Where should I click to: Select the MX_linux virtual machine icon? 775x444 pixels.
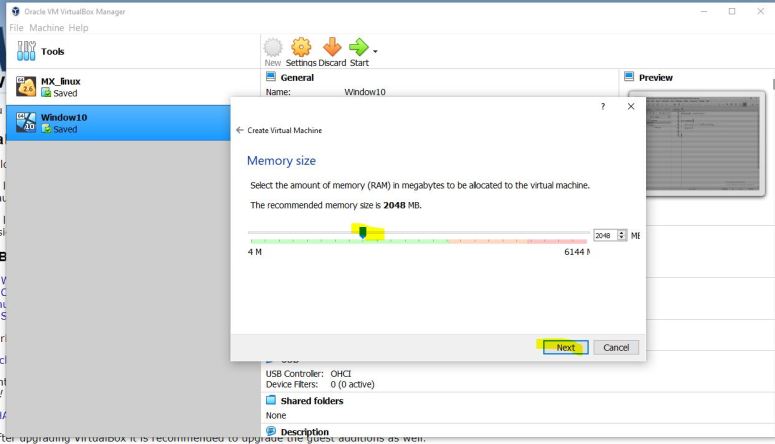[x=25, y=87]
